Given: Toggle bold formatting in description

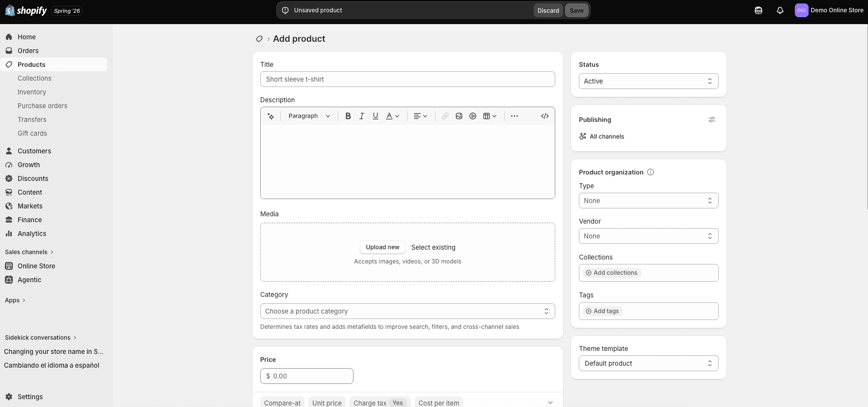Looking at the screenshot, I should pyautogui.click(x=348, y=116).
